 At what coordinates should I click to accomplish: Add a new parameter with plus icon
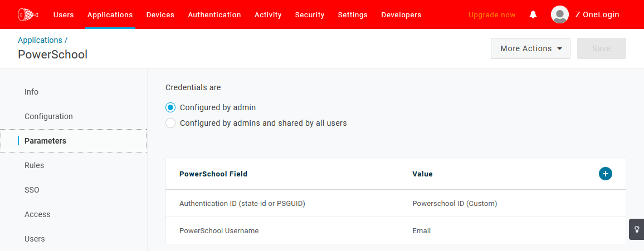(605, 174)
